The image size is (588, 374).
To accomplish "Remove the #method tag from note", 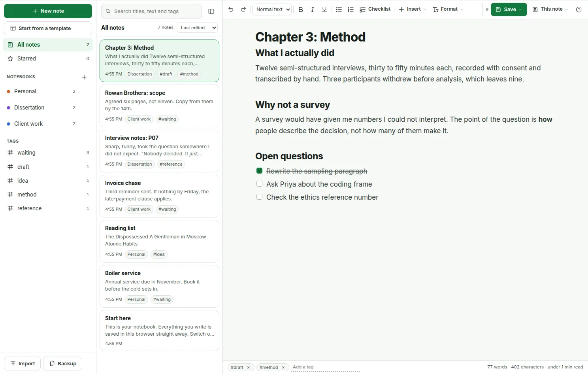I will pos(283,367).
